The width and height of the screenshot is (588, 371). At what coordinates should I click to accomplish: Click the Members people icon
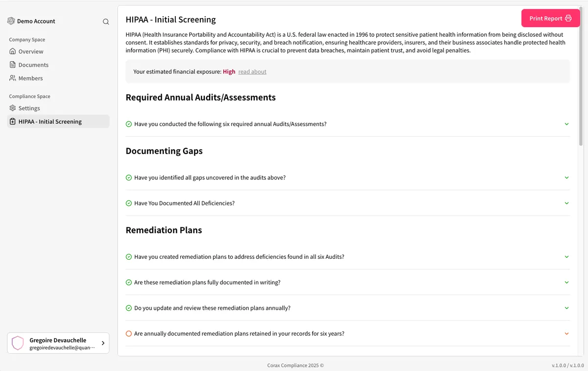(13, 78)
